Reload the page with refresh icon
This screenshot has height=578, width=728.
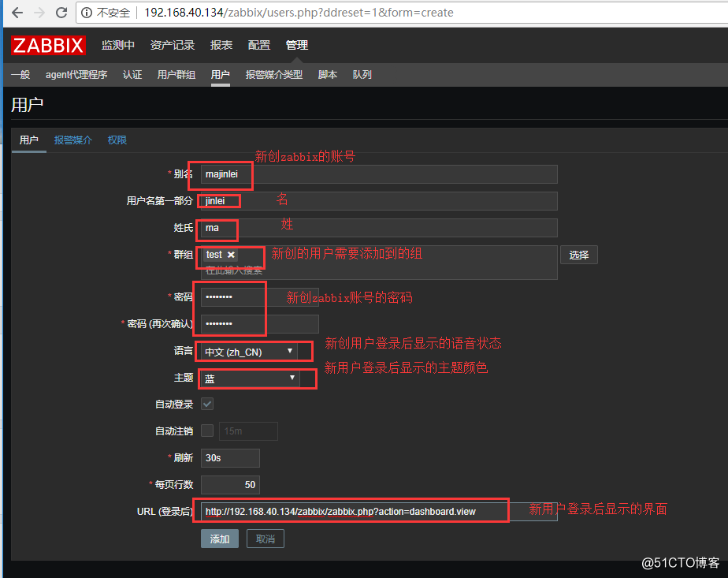click(x=61, y=13)
